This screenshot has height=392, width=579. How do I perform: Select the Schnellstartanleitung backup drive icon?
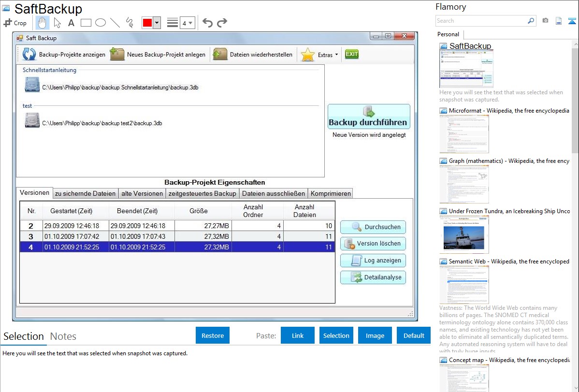[32, 85]
